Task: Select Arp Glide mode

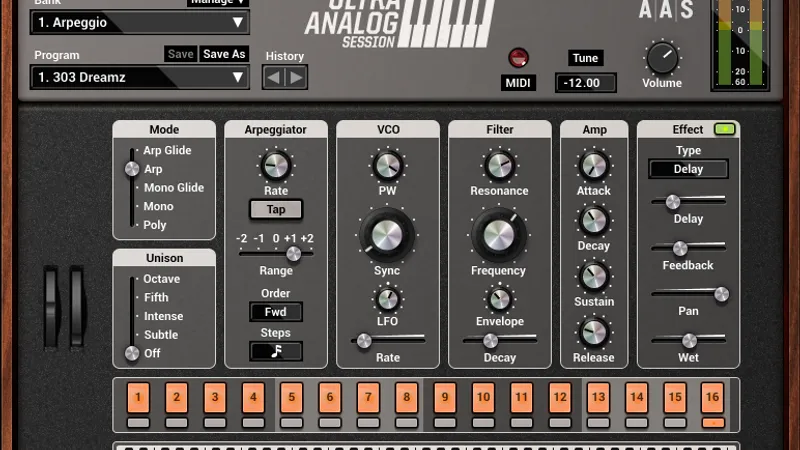Action: (167, 151)
